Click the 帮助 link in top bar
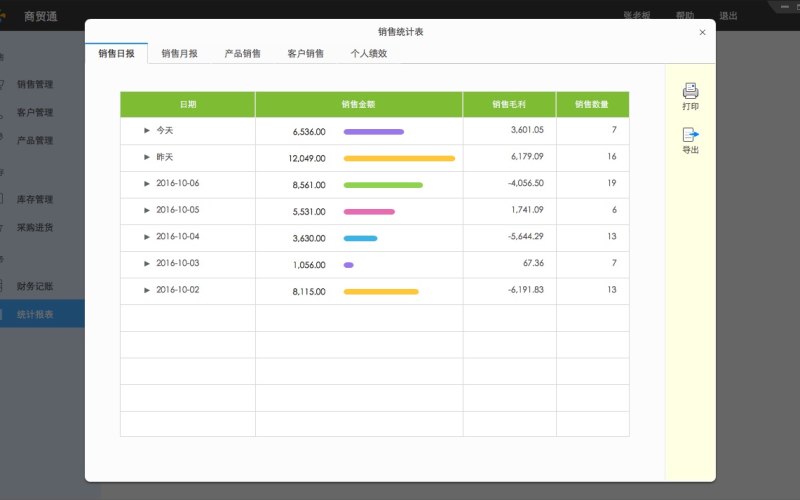Viewport: 800px width, 500px height. click(685, 16)
